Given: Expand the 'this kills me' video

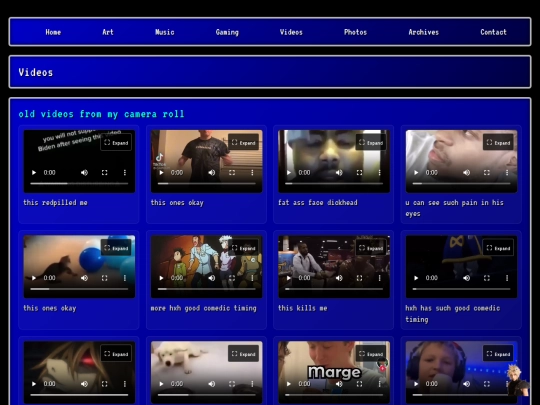Looking at the screenshot, I should click(371, 248).
